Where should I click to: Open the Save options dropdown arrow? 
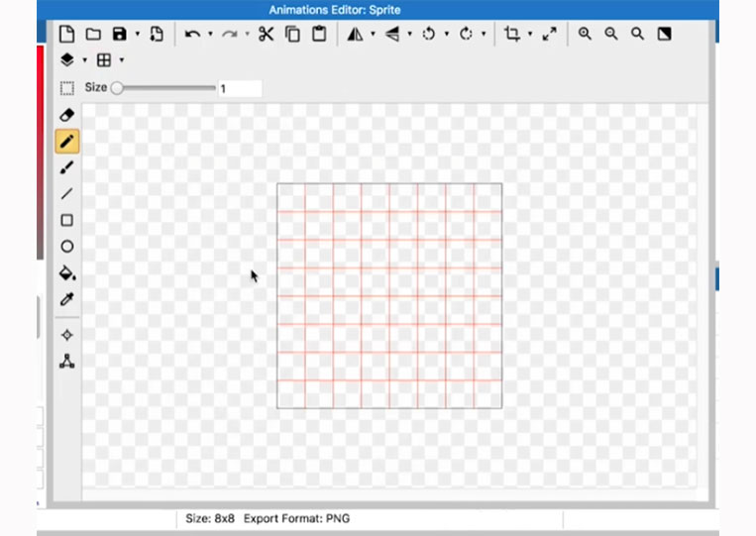click(x=138, y=35)
